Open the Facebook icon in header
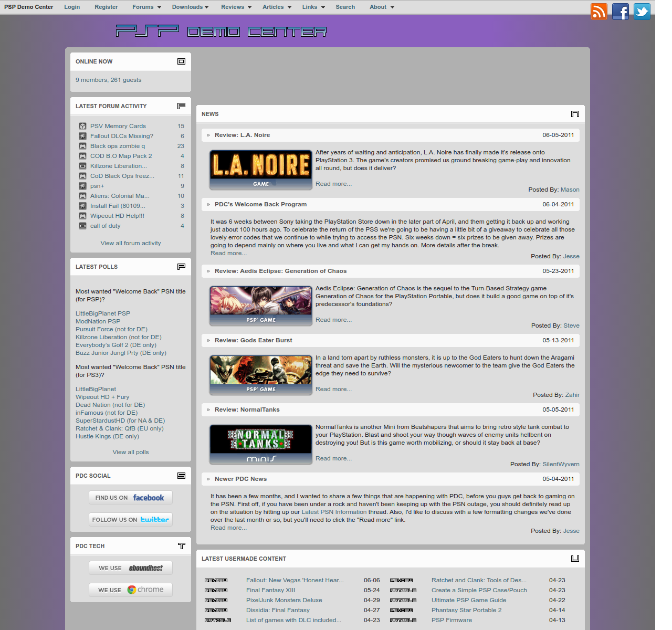Viewport: 672px width, 630px height. tap(621, 11)
